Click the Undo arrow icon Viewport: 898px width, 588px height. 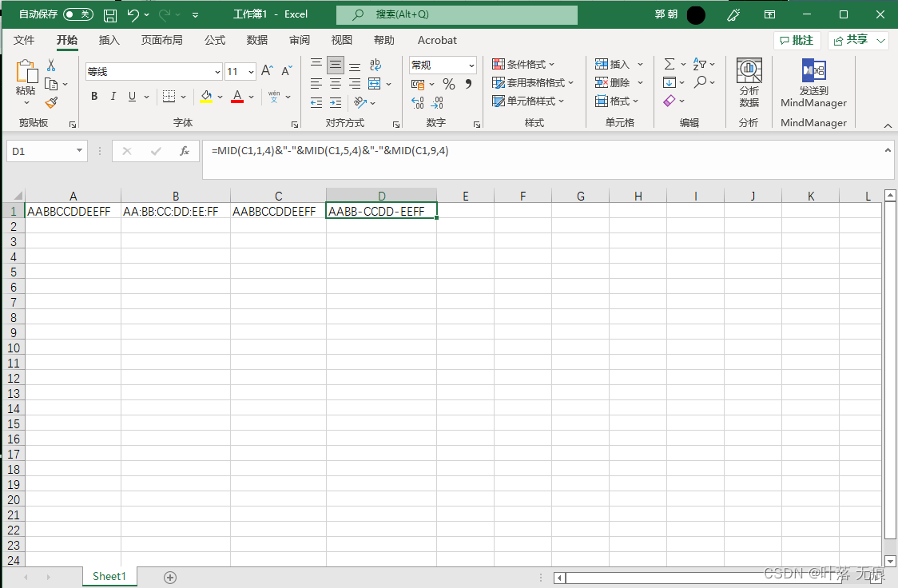coord(133,15)
